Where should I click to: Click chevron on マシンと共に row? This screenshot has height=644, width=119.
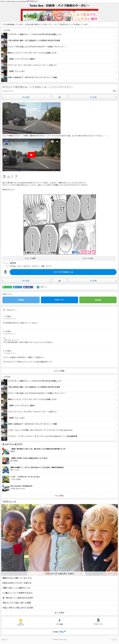[x=116, y=73]
